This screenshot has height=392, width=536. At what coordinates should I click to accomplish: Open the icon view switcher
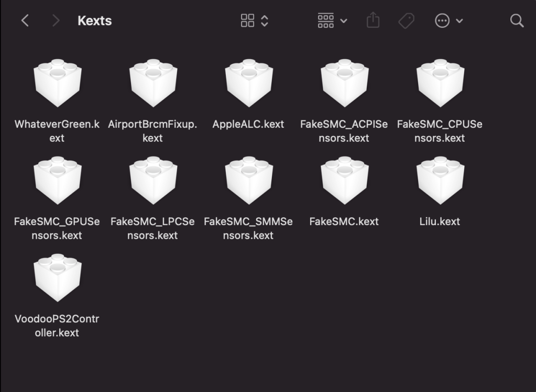click(x=254, y=21)
